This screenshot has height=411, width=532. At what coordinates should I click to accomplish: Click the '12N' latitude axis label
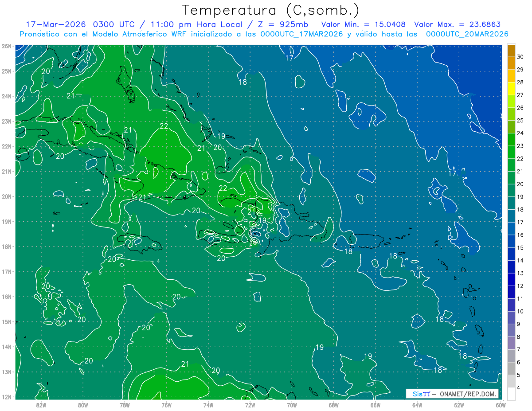[x=6, y=397]
